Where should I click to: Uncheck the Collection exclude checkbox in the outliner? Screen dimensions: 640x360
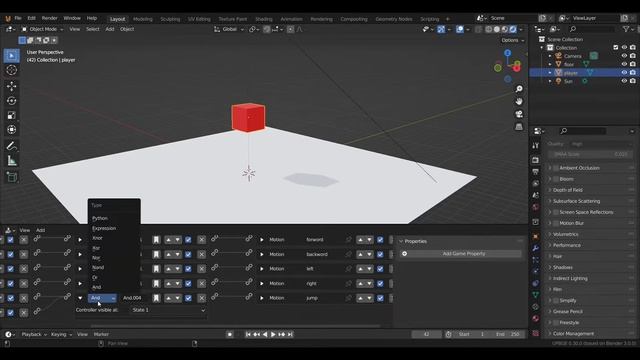[x=616, y=48]
